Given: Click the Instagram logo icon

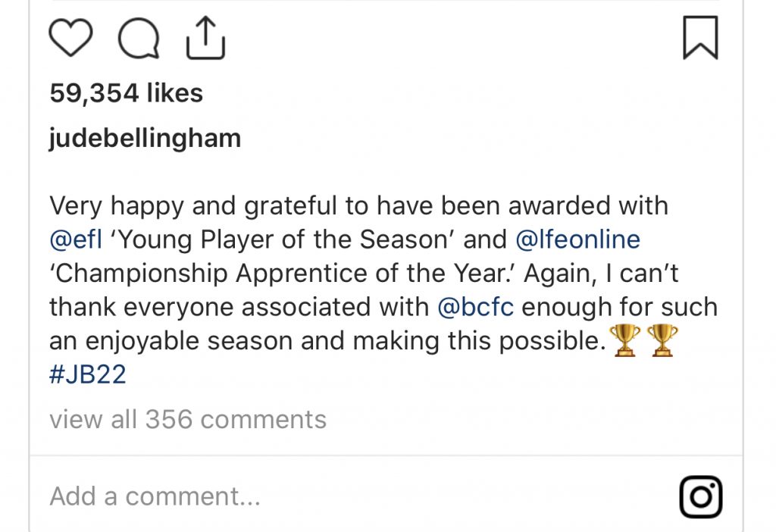Looking at the screenshot, I should (x=700, y=496).
